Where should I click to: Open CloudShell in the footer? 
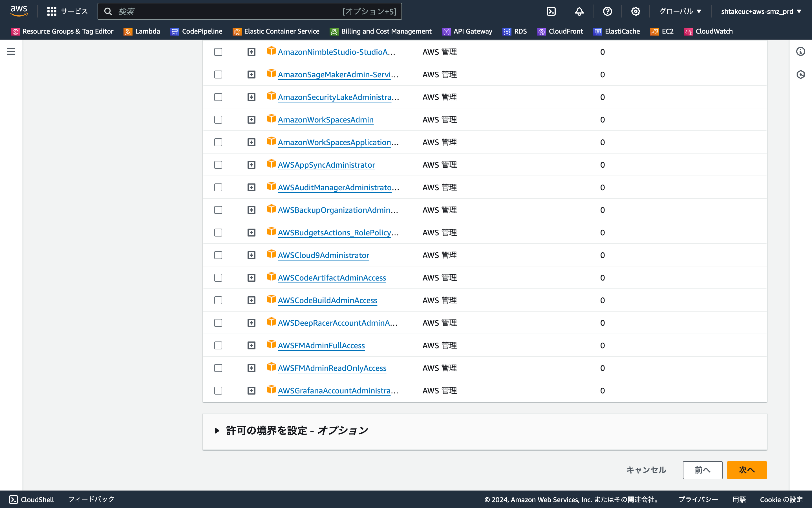32,499
